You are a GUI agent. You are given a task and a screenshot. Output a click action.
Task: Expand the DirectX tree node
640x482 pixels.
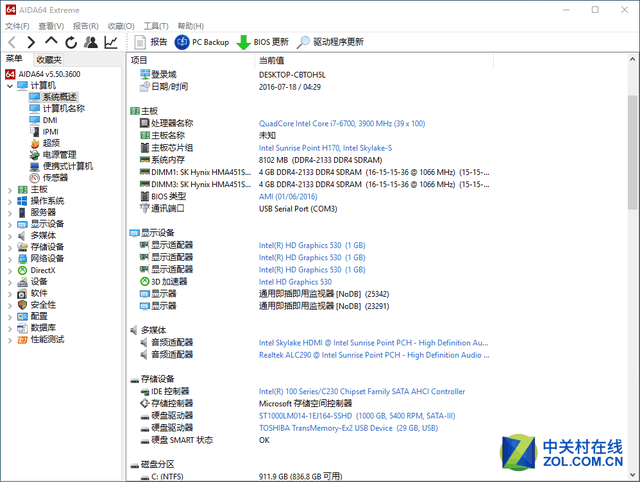(x=10, y=271)
